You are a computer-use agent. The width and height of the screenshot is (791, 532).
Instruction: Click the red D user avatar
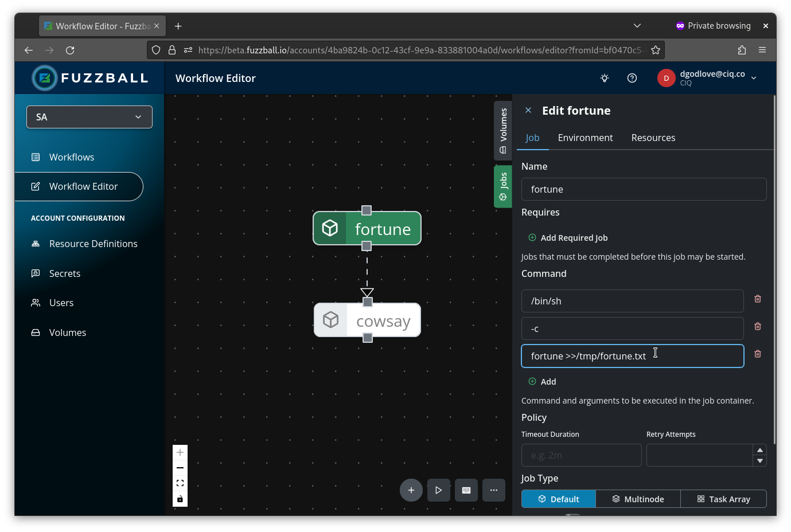pyautogui.click(x=666, y=78)
